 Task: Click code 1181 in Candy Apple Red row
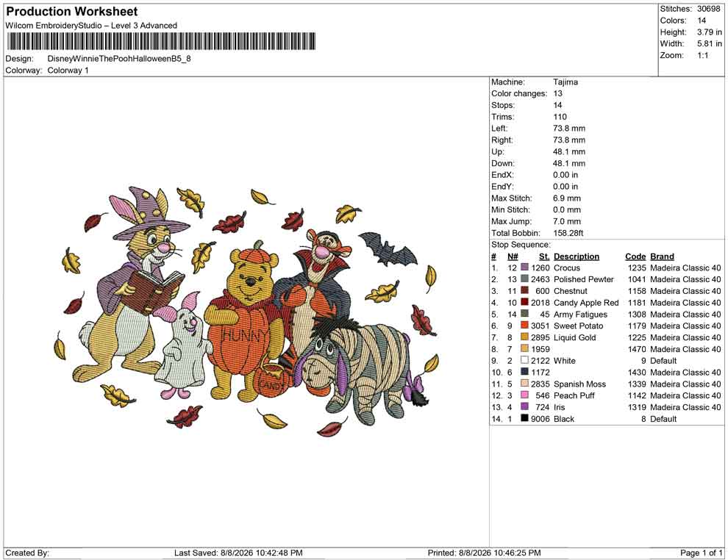coord(637,303)
